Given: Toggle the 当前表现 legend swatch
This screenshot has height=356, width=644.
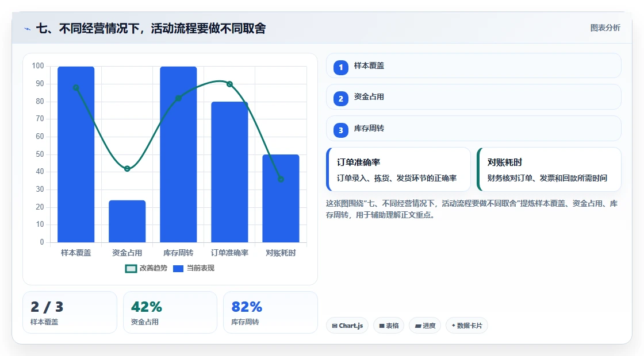Looking at the screenshot, I should 178,269.
